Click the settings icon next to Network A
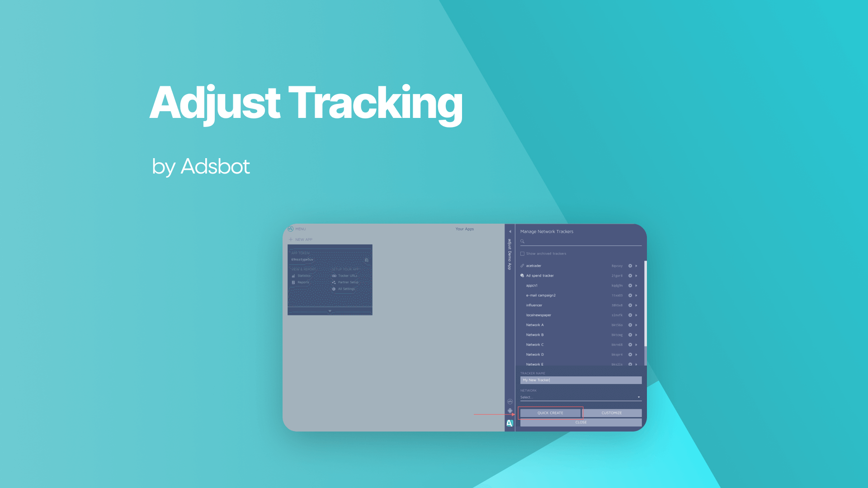This screenshot has width=868, height=488. 630,325
